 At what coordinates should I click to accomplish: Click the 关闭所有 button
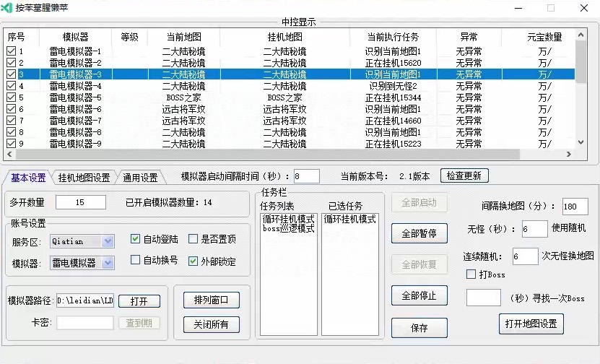[212, 324]
